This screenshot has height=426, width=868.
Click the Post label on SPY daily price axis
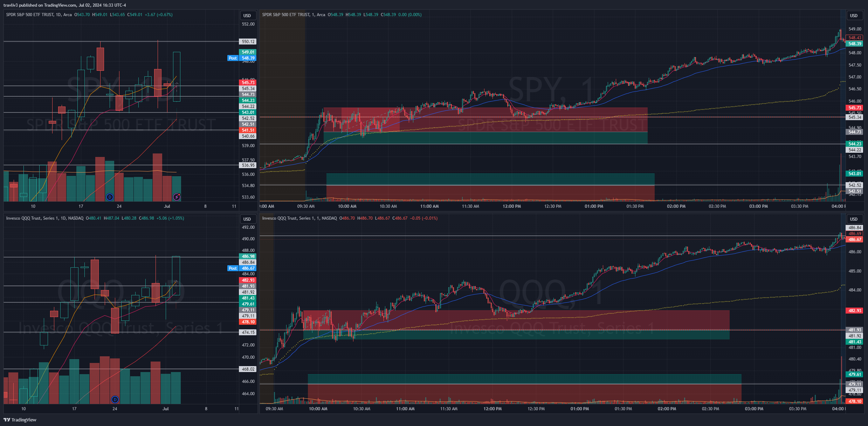[233, 58]
